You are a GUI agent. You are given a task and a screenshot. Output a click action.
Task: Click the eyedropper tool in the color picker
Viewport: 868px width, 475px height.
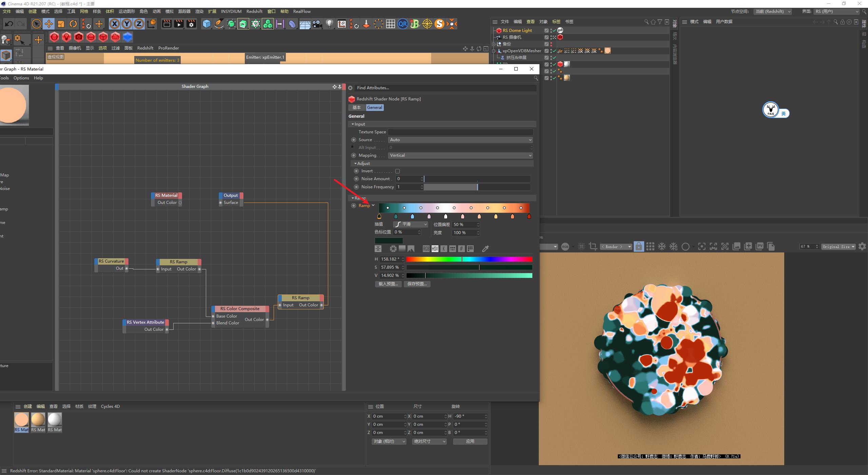[x=485, y=249]
